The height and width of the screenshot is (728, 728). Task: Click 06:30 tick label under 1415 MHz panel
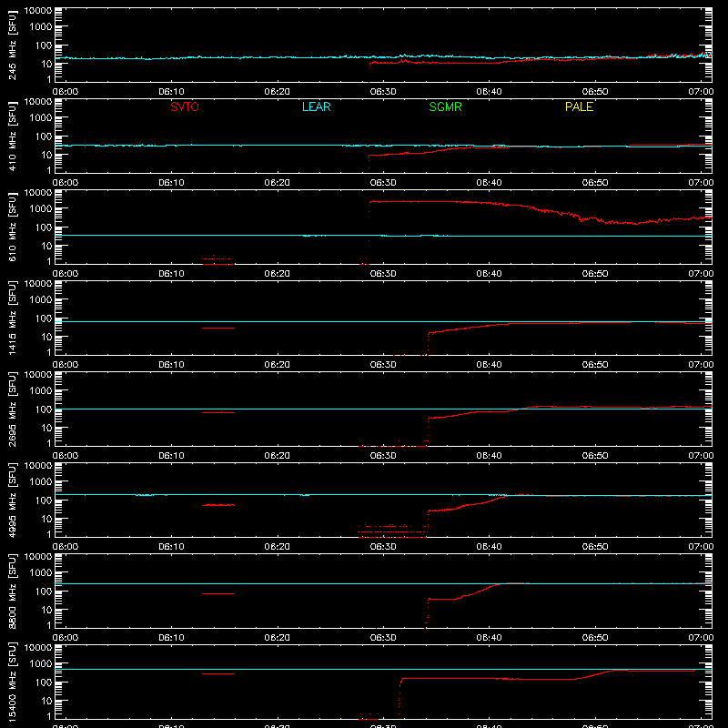click(x=383, y=365)
